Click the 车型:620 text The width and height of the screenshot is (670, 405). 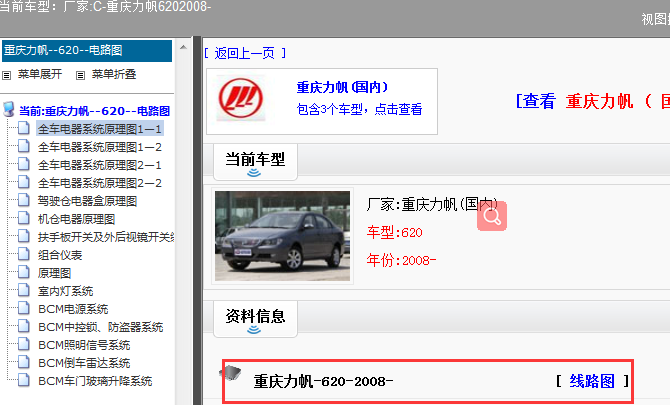(x=395, y=232)
